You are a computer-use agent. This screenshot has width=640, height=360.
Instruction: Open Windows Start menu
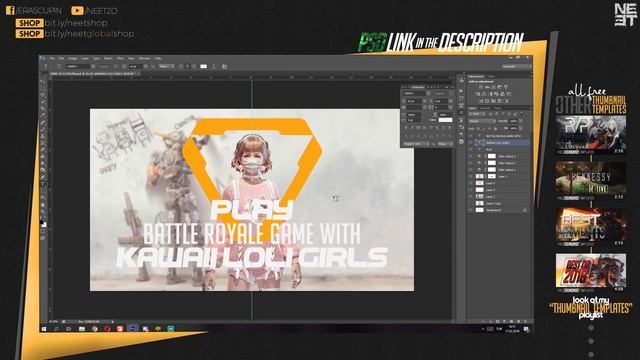[x=44, y=329]
